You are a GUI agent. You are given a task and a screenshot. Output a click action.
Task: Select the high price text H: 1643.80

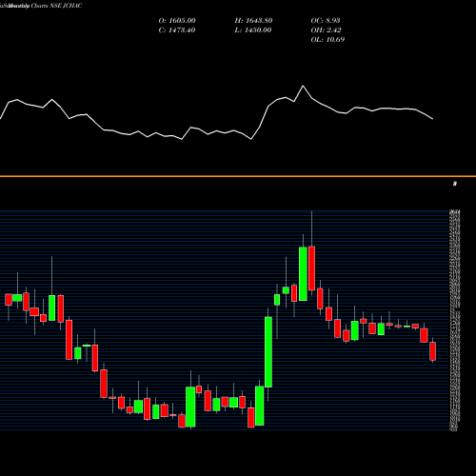click(x=253, y=21)
